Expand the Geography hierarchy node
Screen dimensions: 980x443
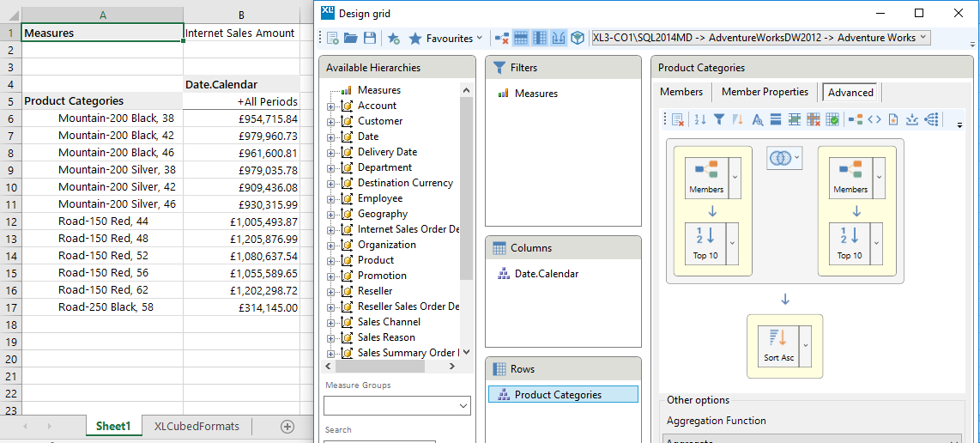[x=330, y=214]
